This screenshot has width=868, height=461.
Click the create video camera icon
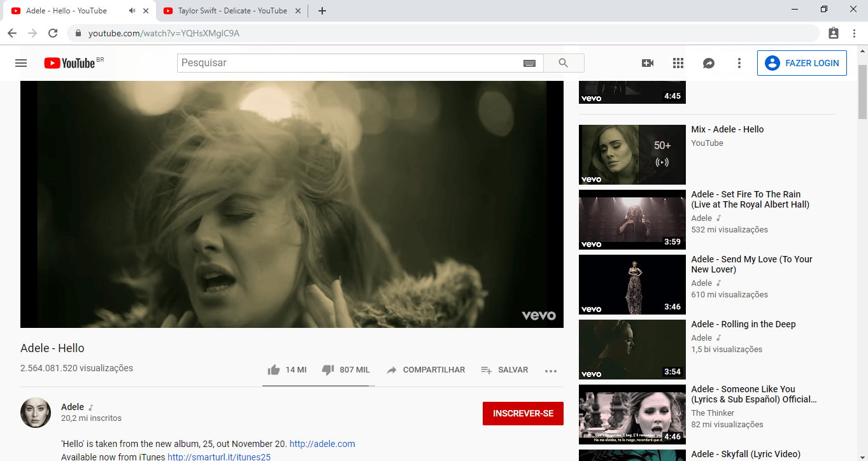648,63
